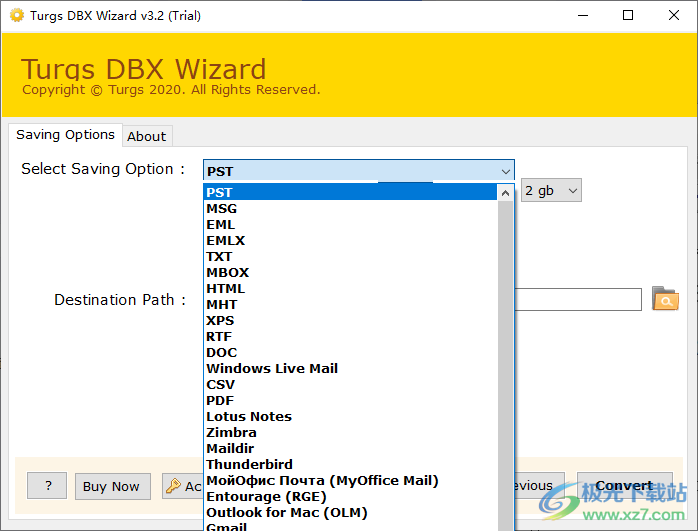Pick Maildir in the list
The width and height of the screenshot is (698, 531).
(x=350, y=449)
